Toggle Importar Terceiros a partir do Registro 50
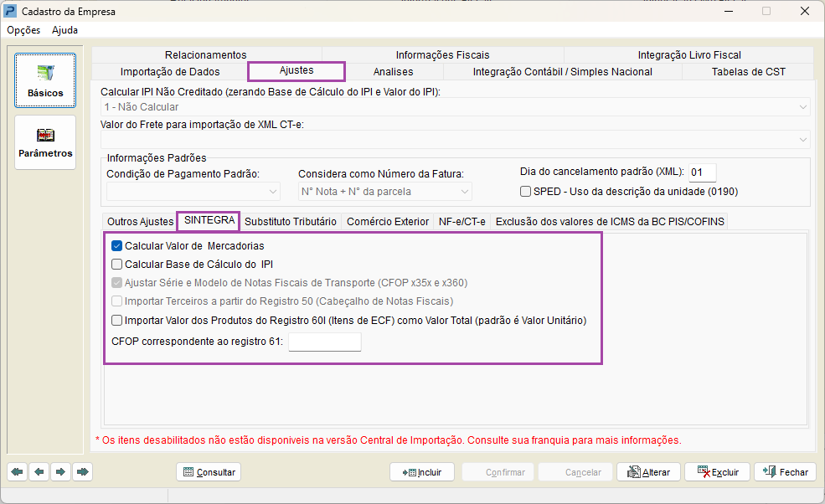Image resolution: width=825 pixels, height=504 pixels. tap(116, 301)
